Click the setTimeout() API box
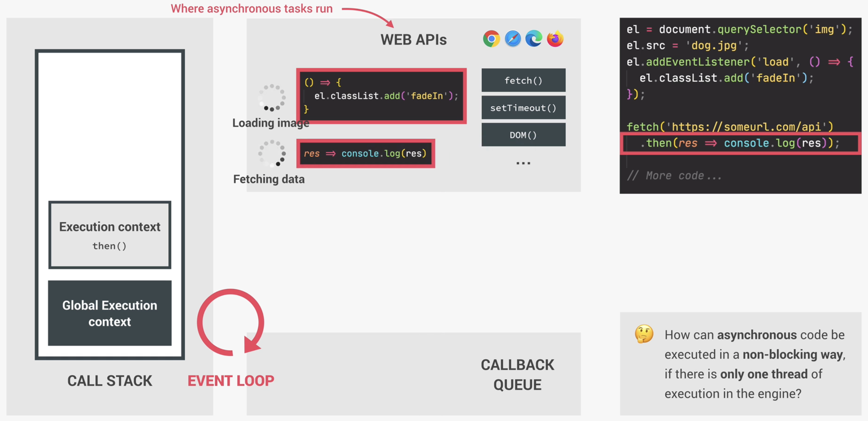868x421 pixels. tap(523, 108)
